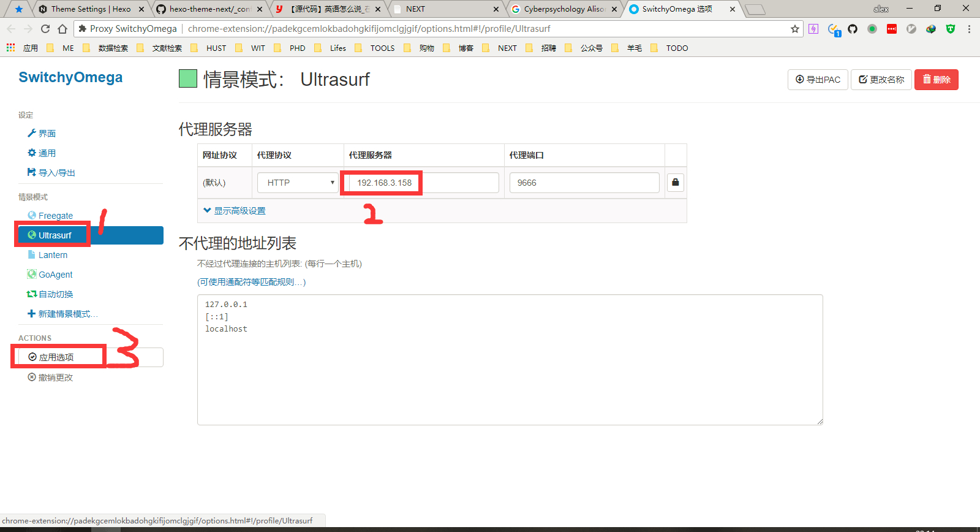980x532 pixels.
Task: Click the red 删除 delete button
Action: coord(937,80)
